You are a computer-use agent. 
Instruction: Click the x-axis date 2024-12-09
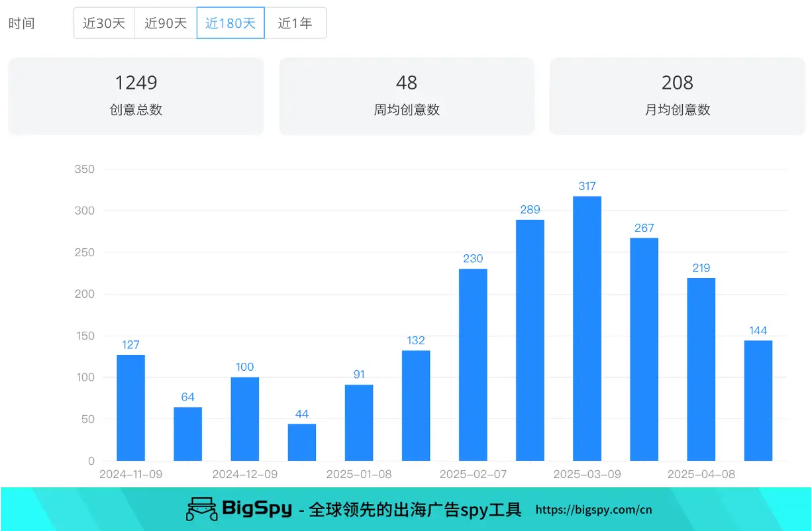pos(245,475)
